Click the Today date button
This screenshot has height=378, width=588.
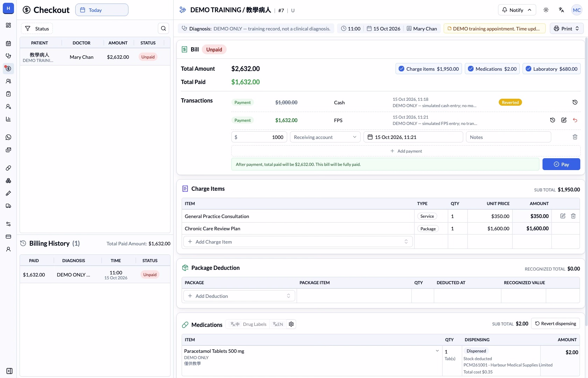tap(102, 10)
